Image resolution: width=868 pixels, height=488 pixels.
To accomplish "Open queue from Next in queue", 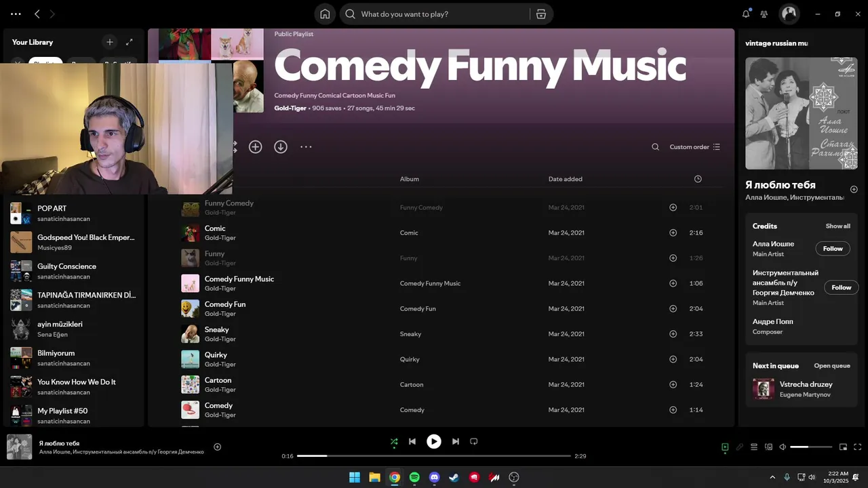I will click(x=832, y=366).
